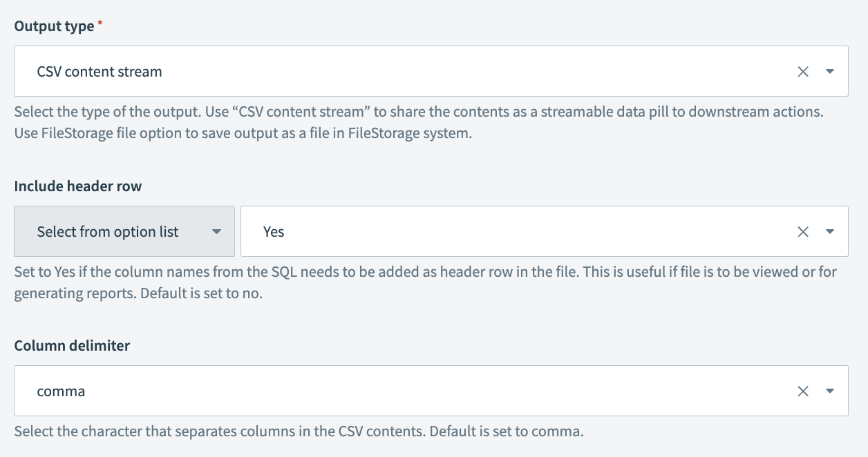Expand the Include header row Yes dropdown arrow
This screenshot has height=457, width=868.
point(830,232)
